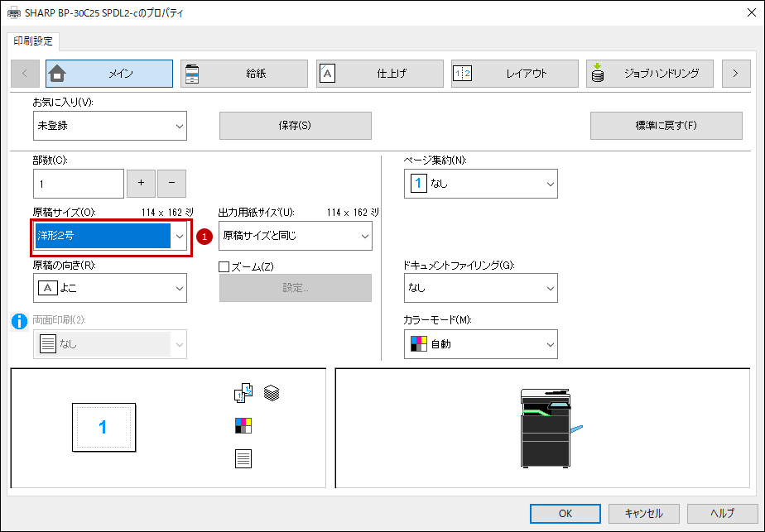Decrease copies with the minus button

[171, 184]
